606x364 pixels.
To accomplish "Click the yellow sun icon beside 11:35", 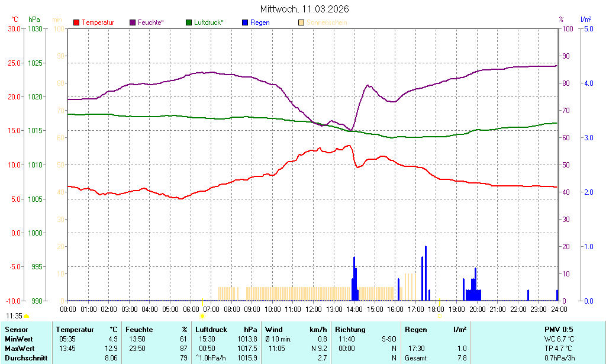I will click(27, 317).
